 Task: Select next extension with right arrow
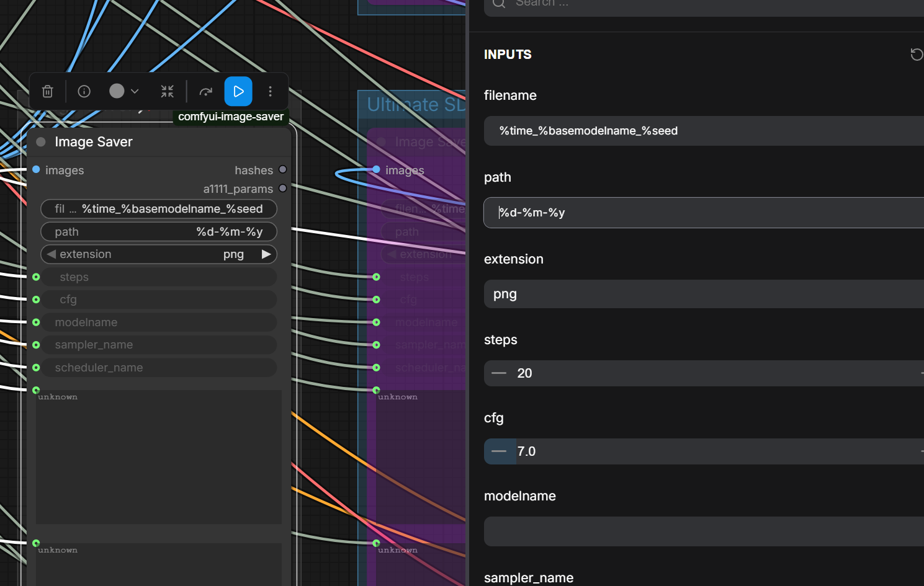tap(266, 254)
